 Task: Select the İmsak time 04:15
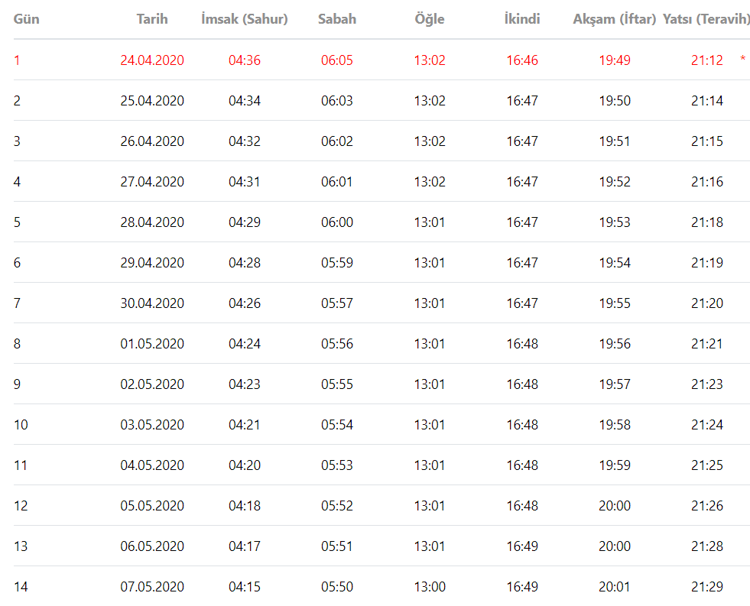pyautogui.click(x=244, y=587)
